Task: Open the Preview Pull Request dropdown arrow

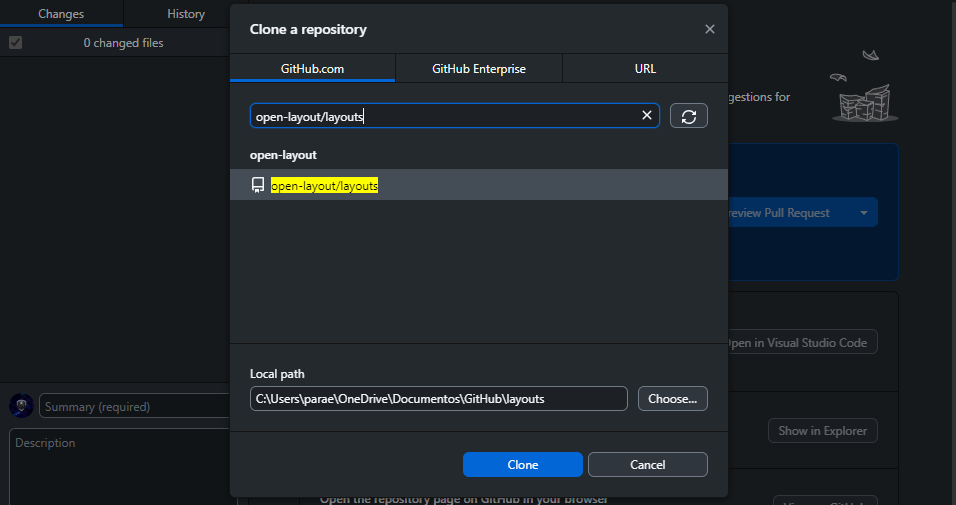Action: [863, 213]
